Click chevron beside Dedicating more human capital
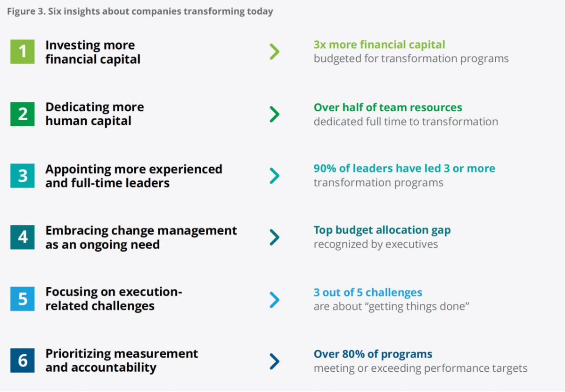565x392 pixels. (x=275, y=114)
